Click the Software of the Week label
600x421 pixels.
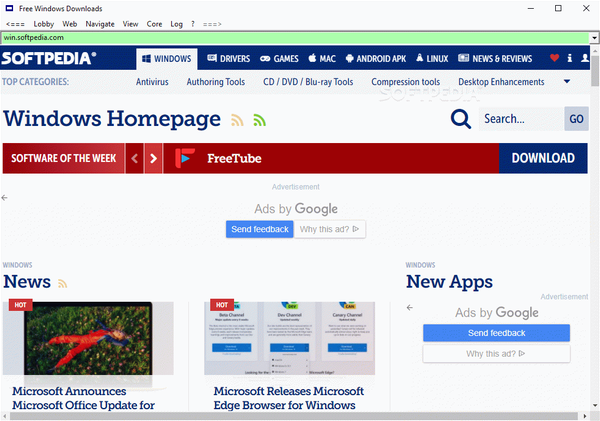(64, 158)
